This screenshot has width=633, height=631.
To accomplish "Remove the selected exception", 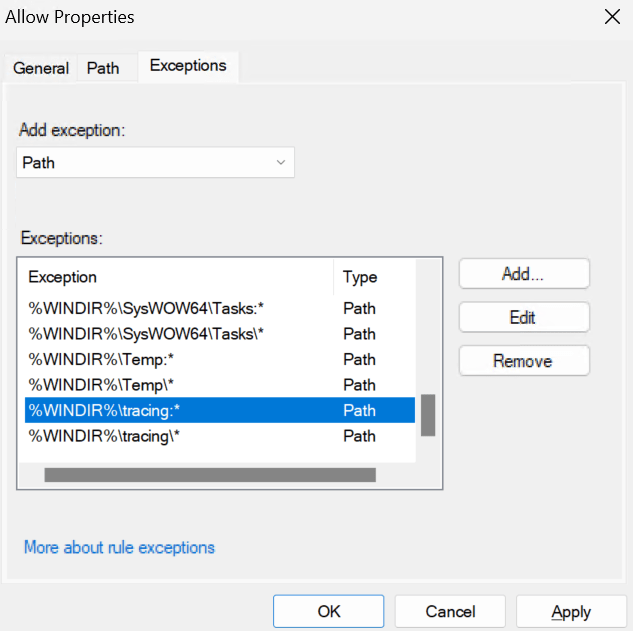I will [x=524, y=361].
